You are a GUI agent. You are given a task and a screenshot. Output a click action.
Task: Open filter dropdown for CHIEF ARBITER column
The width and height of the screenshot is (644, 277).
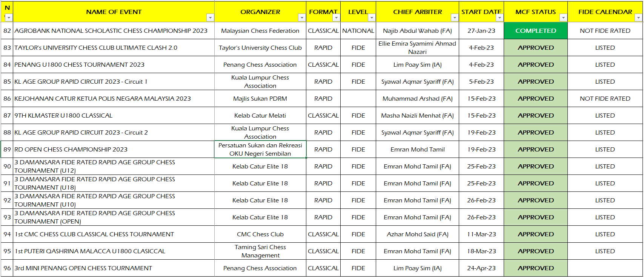click(x=455, y=18)
